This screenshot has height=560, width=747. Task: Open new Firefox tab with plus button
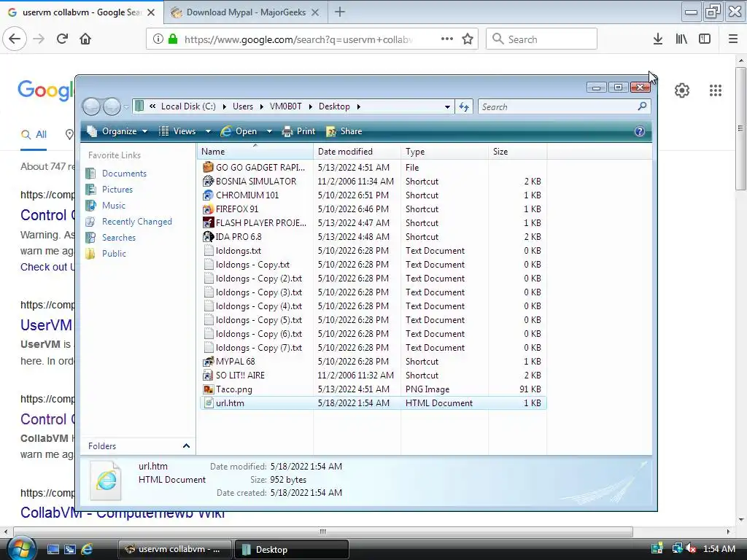pos(340,12)
